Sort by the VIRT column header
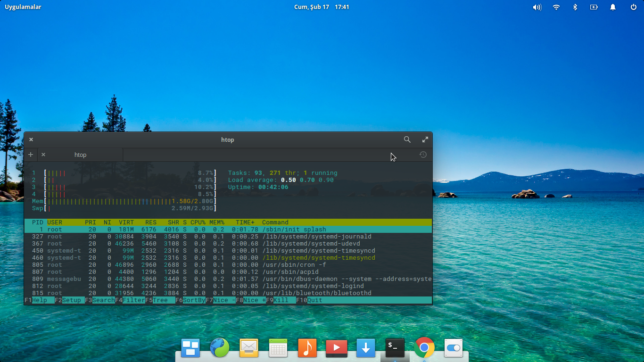 (x=126, y=222)
